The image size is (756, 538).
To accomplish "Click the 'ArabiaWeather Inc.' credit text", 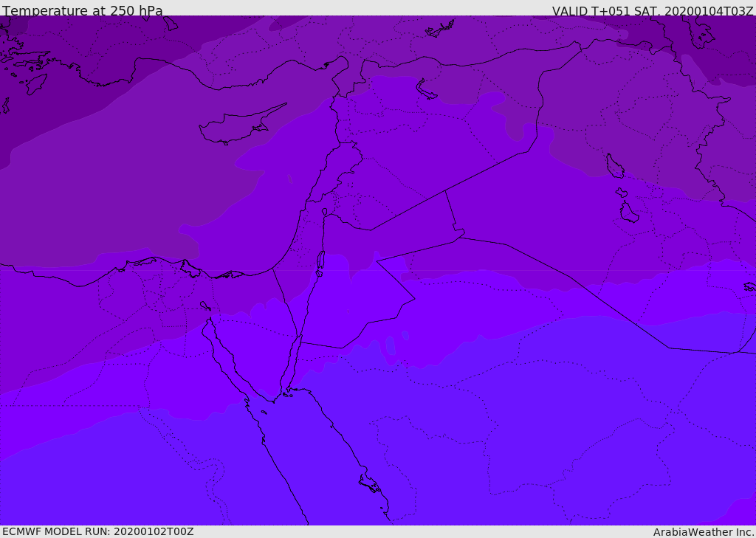I will pyautogui.click(x=704, y=532).
